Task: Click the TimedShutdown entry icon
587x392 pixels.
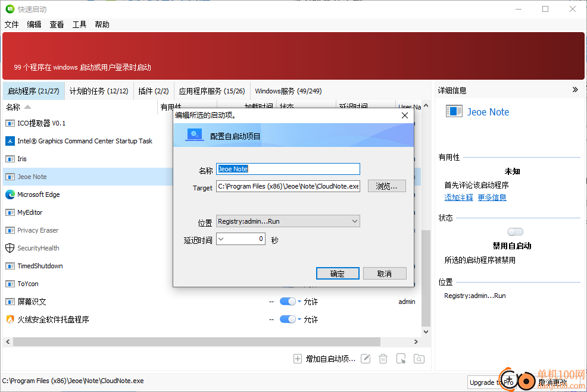Action: tap(10, 266)
